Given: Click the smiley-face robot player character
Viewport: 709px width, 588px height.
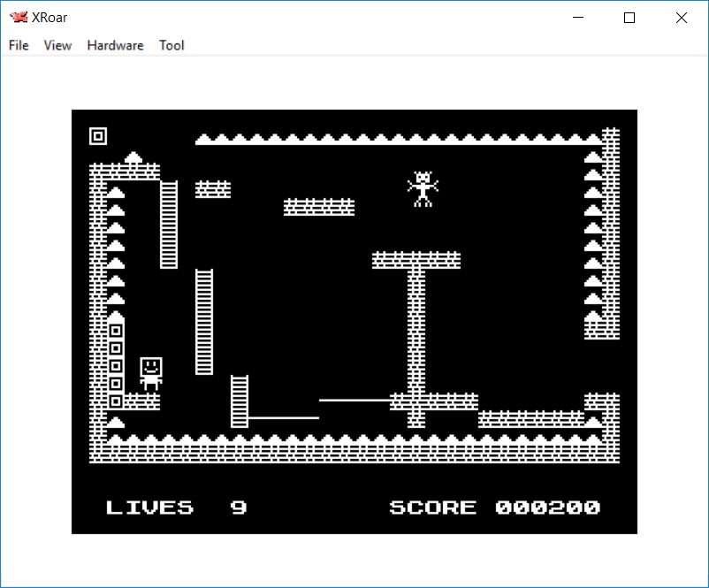Looking at the screenshot, I should coord(151,374).
